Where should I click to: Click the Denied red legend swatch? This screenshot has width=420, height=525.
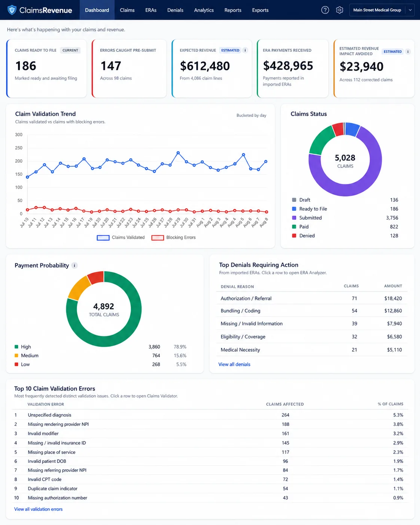tap(294, 236)
